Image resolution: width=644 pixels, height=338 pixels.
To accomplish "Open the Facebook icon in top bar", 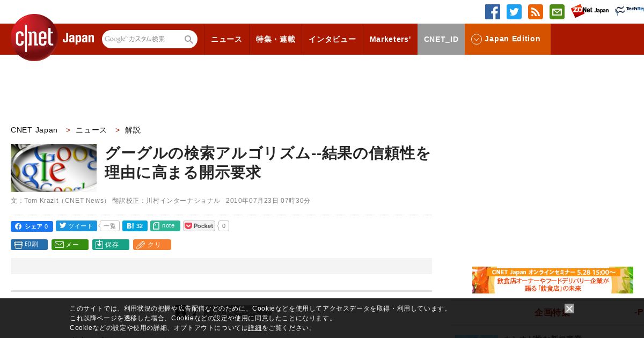I will [x=493, y=12].
